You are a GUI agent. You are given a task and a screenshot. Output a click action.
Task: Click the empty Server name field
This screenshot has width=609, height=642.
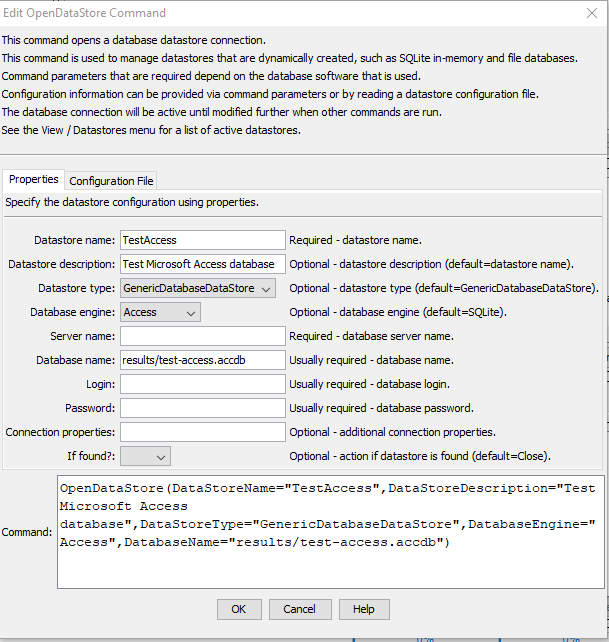tap(203, 336)
